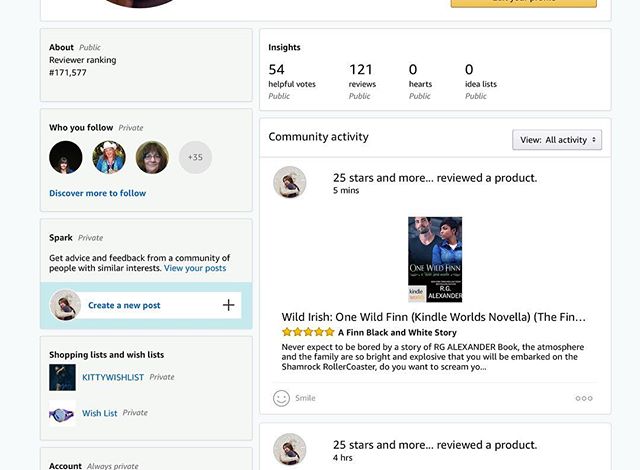Open the KITTYWISHLIST shopping list
This screenshot has width=640, height=470.
113,377
